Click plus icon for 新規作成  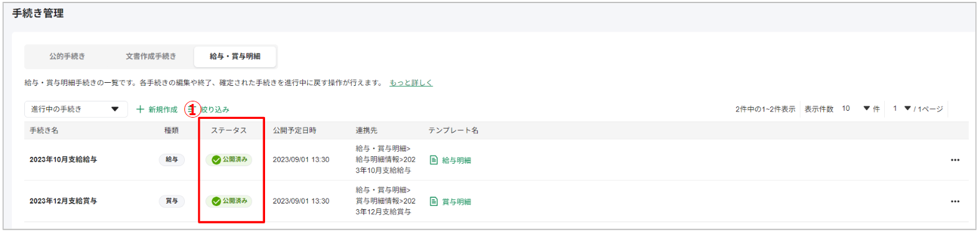140,109
